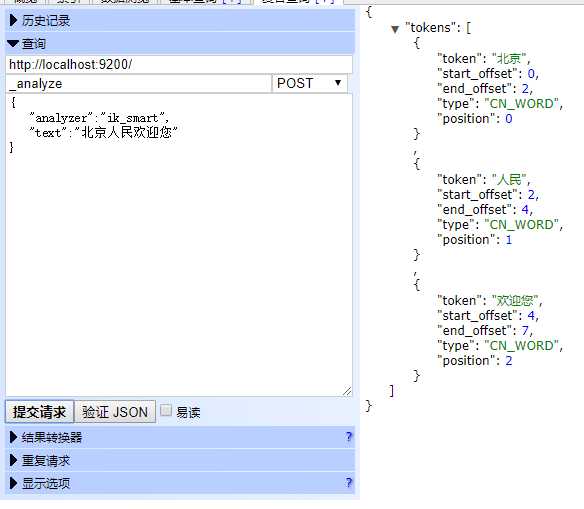Click the 提交请求 button
The height and width of the screenshot is (509, 584).
[39, 412]
